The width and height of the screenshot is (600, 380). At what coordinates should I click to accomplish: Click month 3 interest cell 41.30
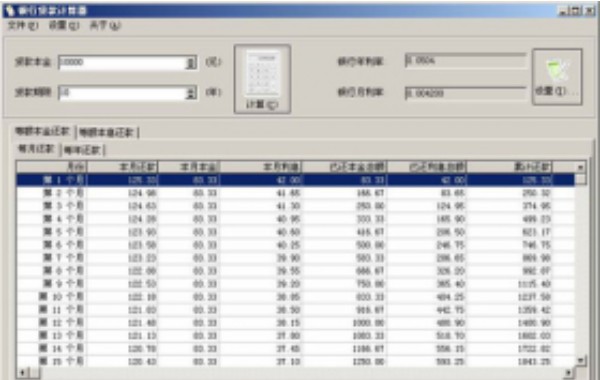click(289, 206)
